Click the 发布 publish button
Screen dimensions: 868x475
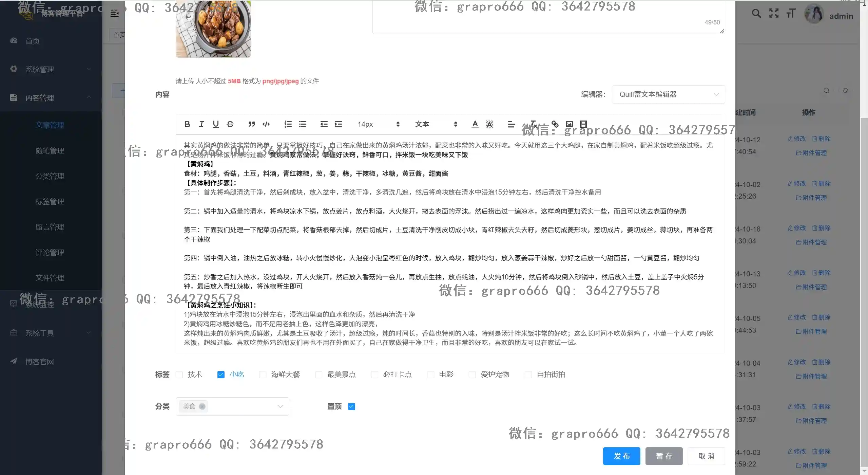coord(621,456)
